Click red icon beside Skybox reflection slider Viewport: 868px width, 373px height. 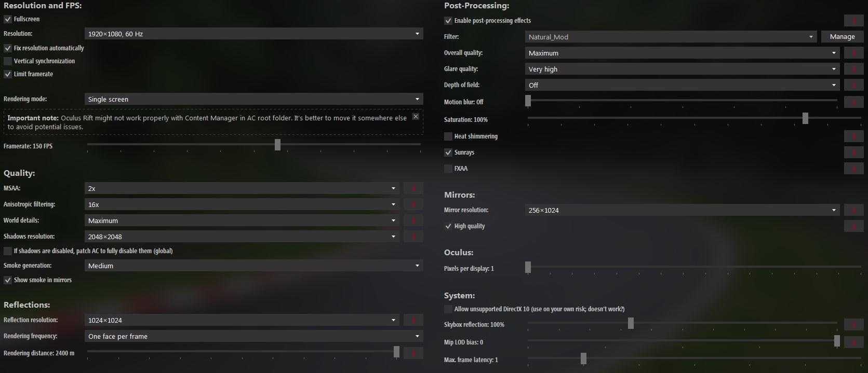click(853, 325)
